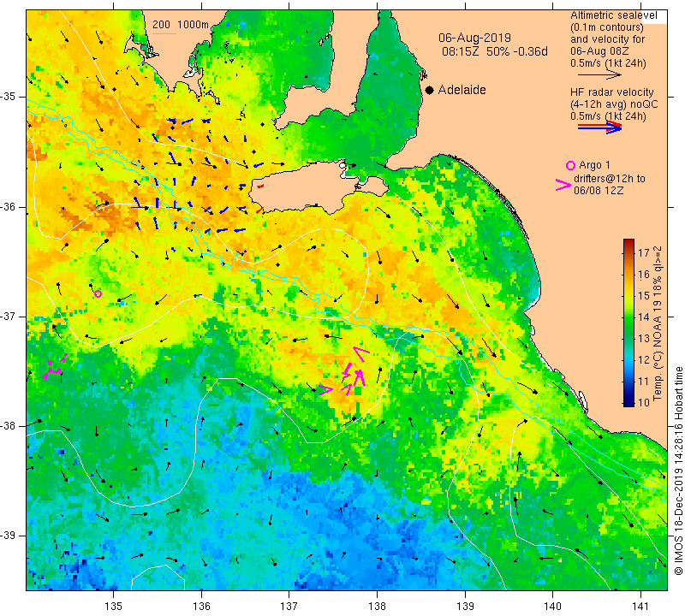Viewport: 685px width, 616px height.
Task: Click the drifters legend magenta arrowhead
Action: (x=563, y=185)
